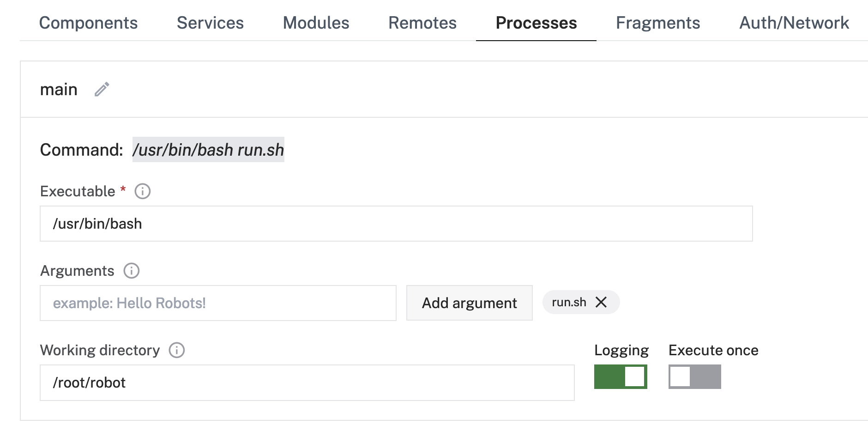Image resolution: width=868 pixels, height=437 pixels.
Task: Open the Services tab
Action: (x=210, y=23)
